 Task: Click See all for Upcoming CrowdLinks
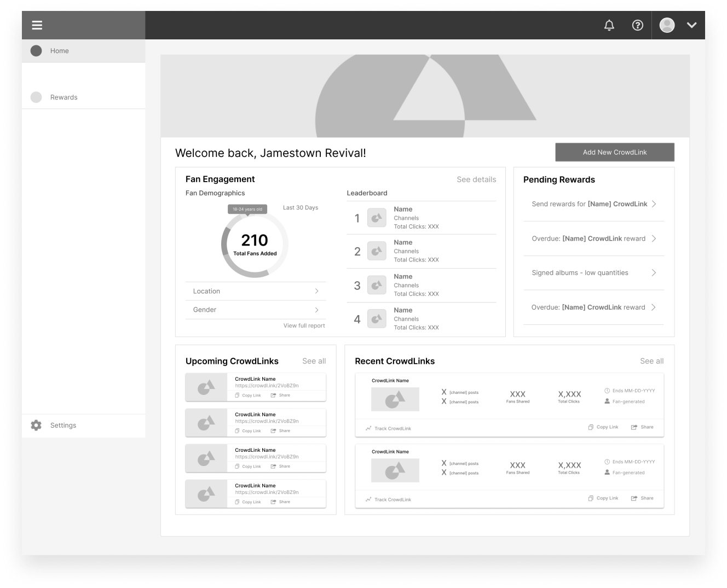(314, 361)
